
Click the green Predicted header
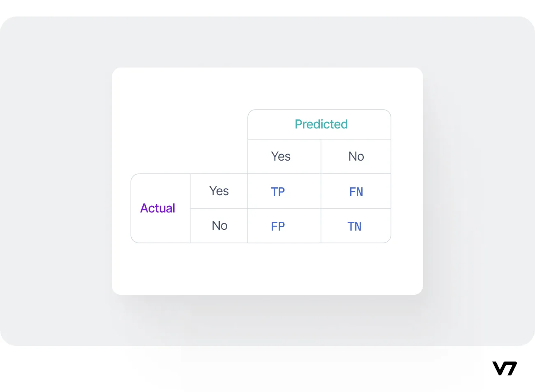click(x=321, y=124)
